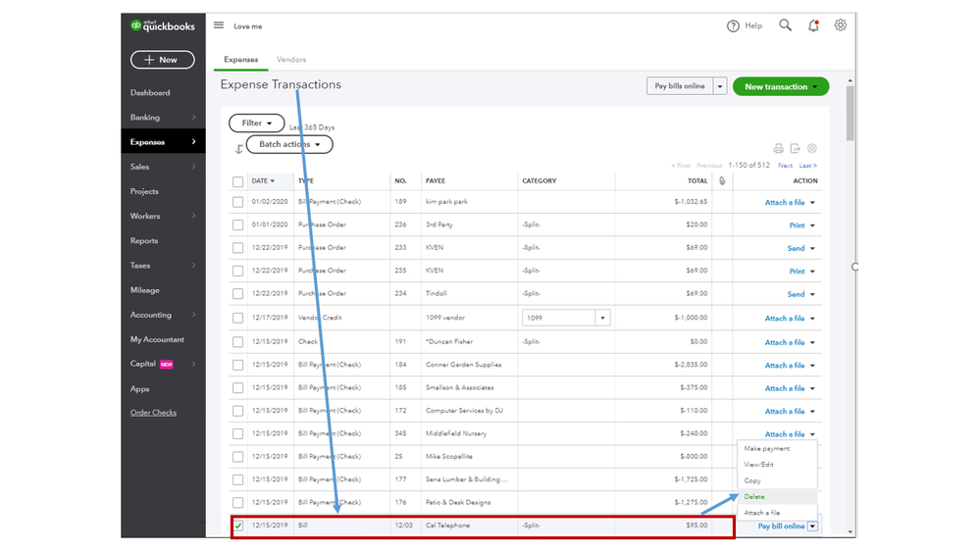Viewport: 980px width, 551px height.
Task: Open Apps in the sidebar
Action: click(x=140, y=389)
